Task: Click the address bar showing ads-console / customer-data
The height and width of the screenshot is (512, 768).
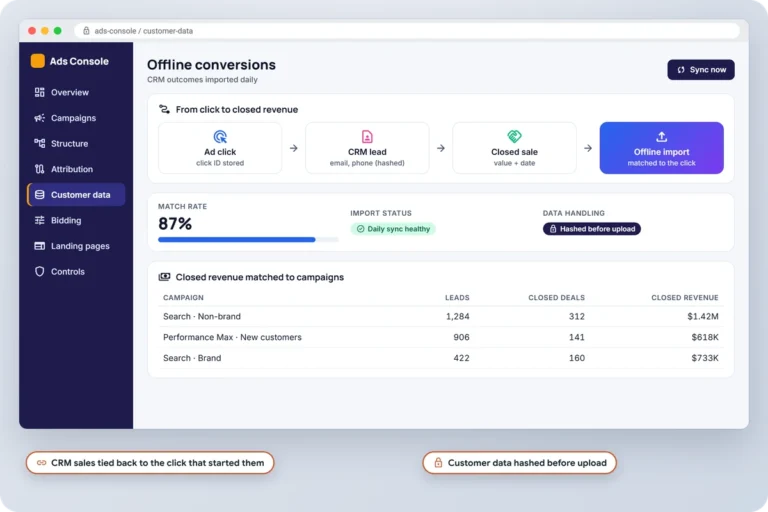Action: click(x=407, y=31)
